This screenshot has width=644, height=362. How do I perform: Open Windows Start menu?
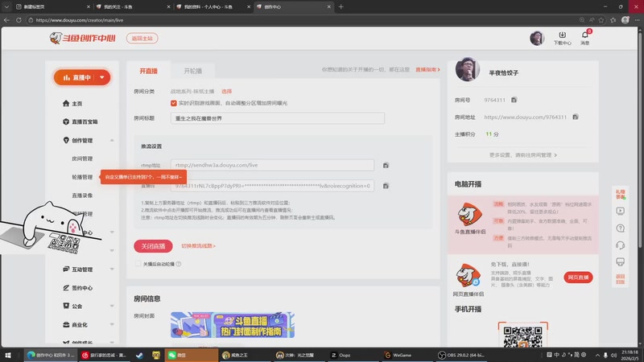point(7,355)
